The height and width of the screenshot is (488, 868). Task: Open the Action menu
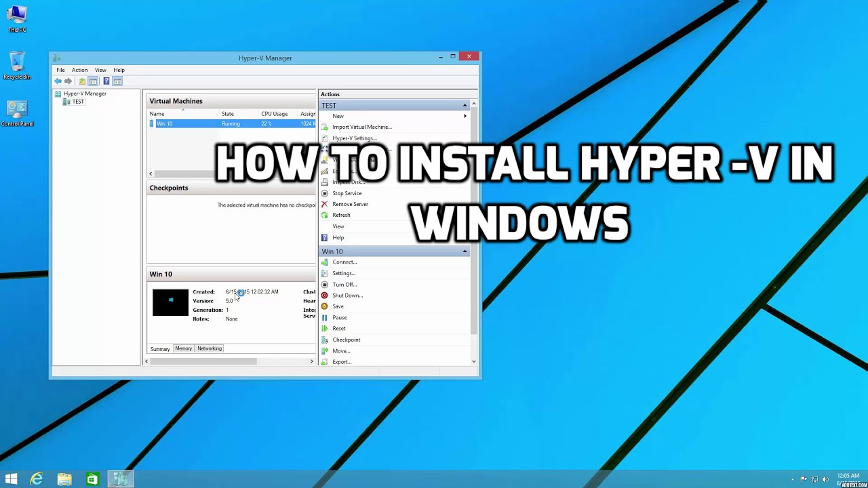click(79, 70)
